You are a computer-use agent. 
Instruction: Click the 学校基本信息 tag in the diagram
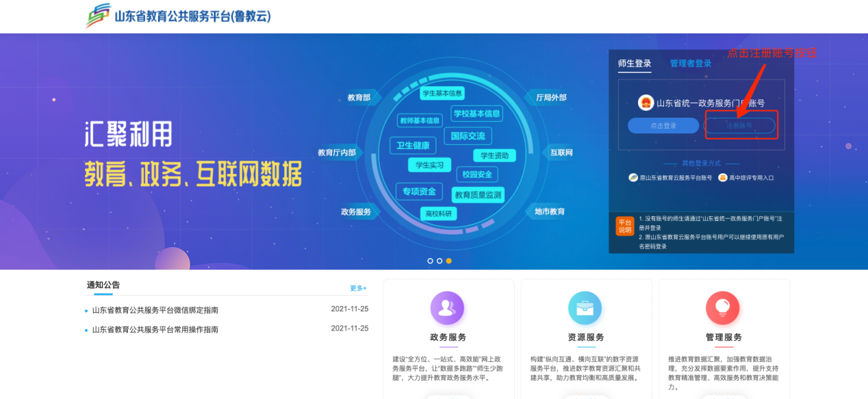coord(476,113)
